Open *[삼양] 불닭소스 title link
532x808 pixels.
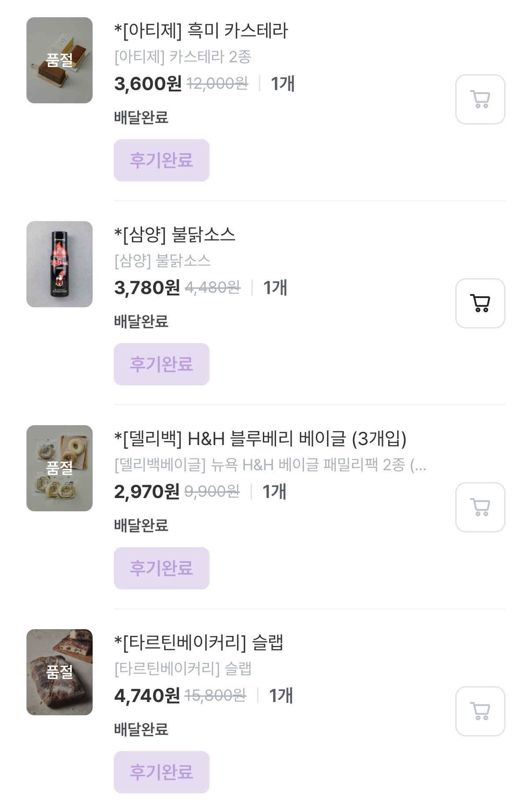[175, 235]
